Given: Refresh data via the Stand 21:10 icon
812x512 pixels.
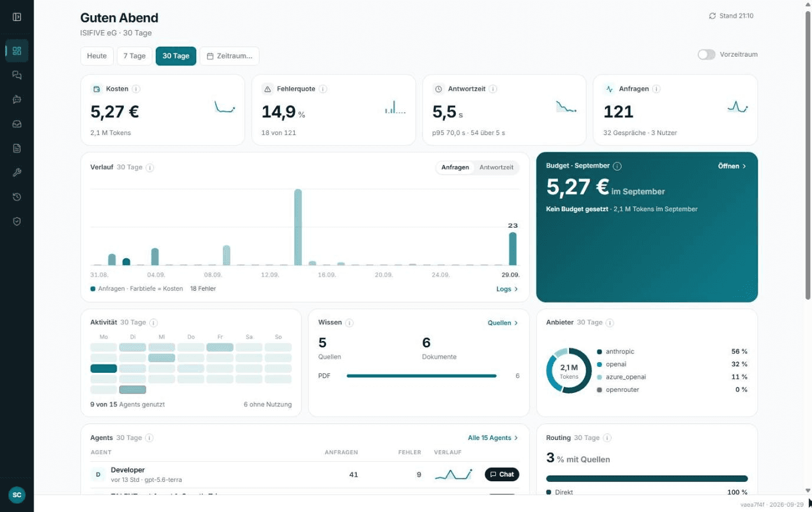Looking at the screenshot, I should tap(712, 16).
